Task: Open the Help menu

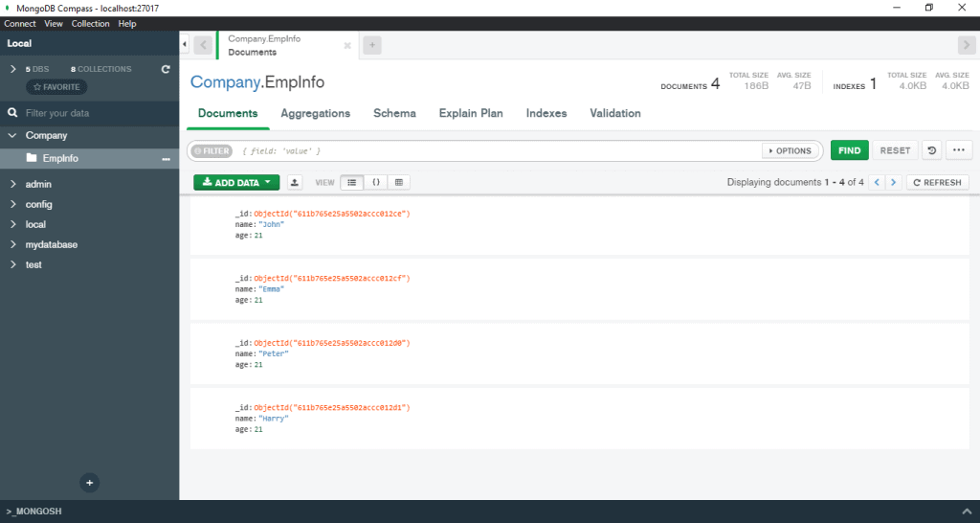Action: click(x=127, y=24)
